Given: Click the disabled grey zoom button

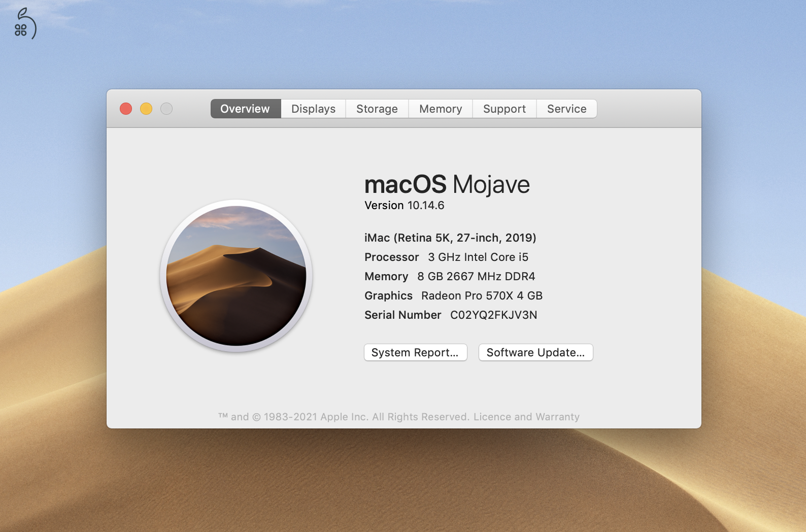Looking at the screenshot, I should click(166, 109).
